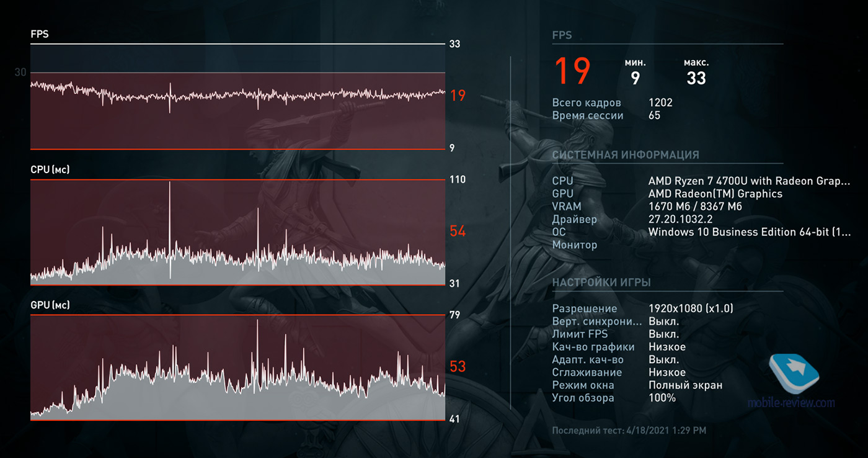868x458 pixels.
Task: Click the Драйвер label
Action: point(575,220)
